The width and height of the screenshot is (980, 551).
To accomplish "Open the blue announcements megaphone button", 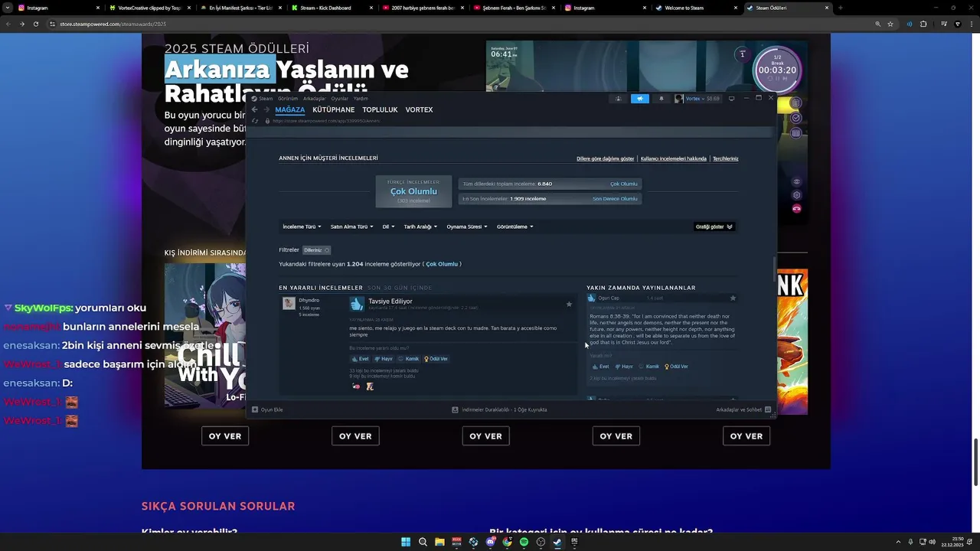I will 639,99.
